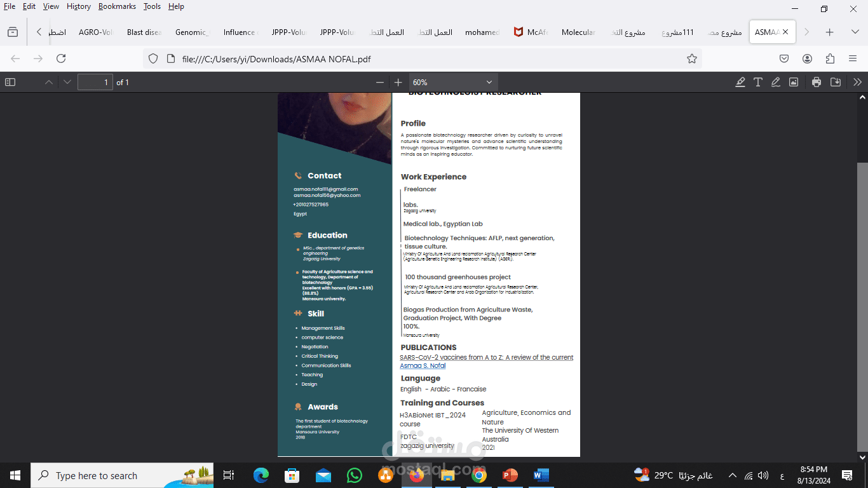Image resolution: width=868 pixels, height=488 pixels.
Task: Select the Highlight annotation tool
Action: [740, 81]
